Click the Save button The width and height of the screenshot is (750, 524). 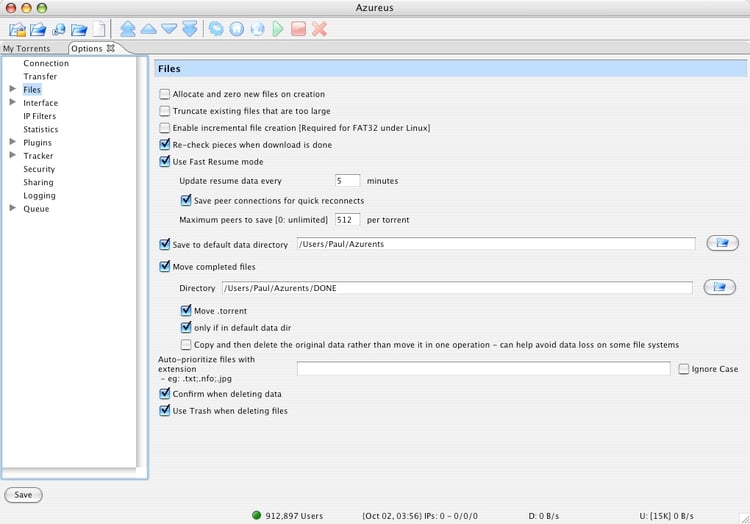(23, 495)
